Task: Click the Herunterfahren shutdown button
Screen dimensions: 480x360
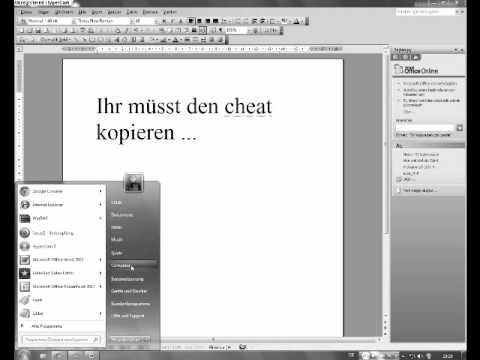Action: point(126,340)
